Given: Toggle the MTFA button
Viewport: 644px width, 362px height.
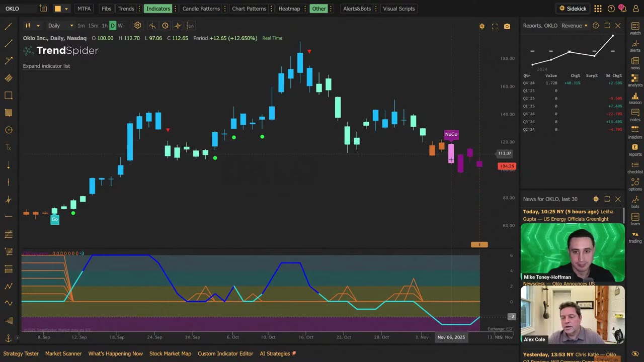Looking at the screenshot, I should click(84, 9).
